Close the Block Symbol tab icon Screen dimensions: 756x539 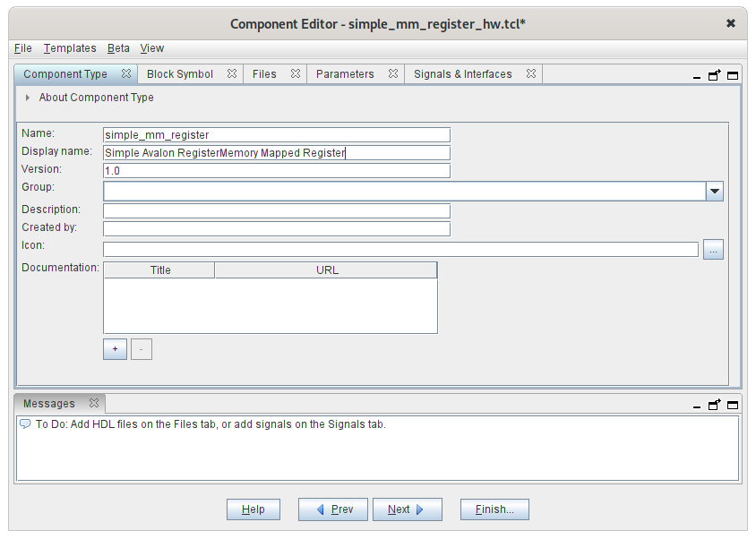click(x=231, y=74)
